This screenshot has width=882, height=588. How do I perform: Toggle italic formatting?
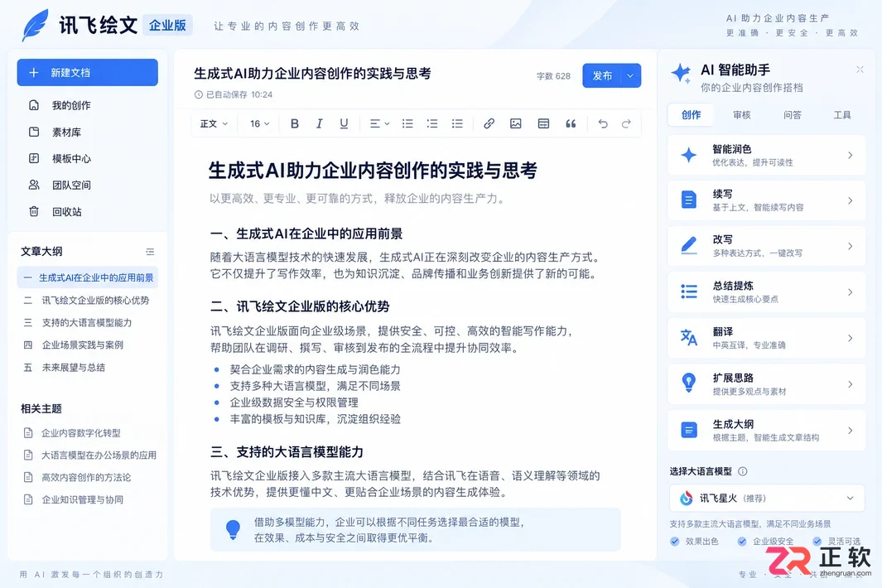[319, 123]
